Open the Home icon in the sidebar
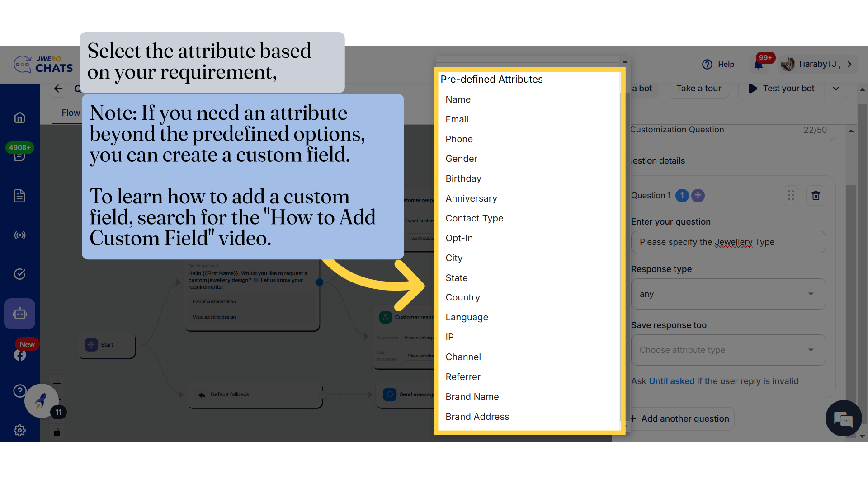Image resolution: width=868 pixels, height=488 pixels. point(20,117)
